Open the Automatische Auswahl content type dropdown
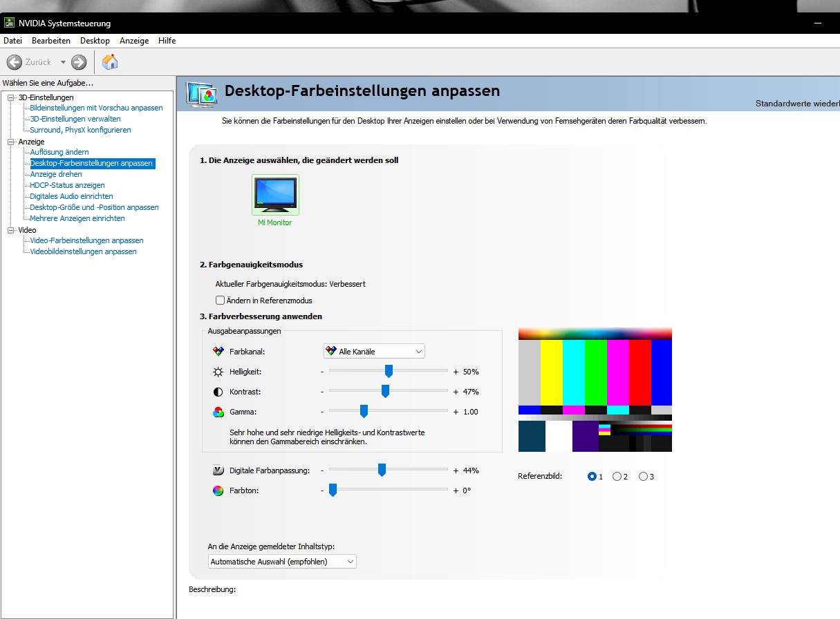840x619 pixels. 282,562
